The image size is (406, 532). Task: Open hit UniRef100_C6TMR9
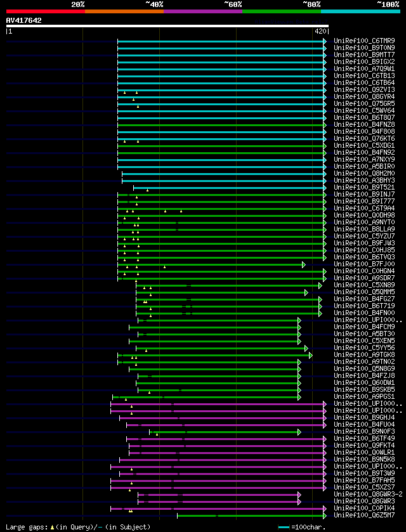coord(364,41)
